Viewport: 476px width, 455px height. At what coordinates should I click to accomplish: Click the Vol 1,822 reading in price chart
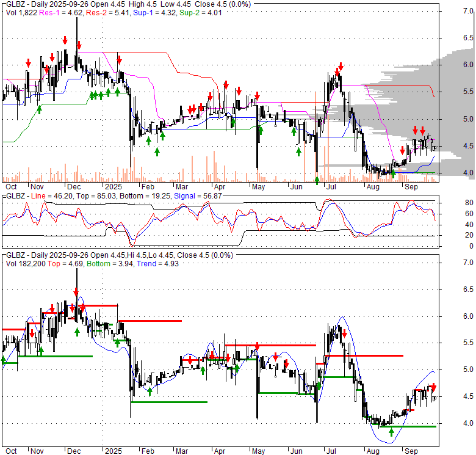coord(21,13)
